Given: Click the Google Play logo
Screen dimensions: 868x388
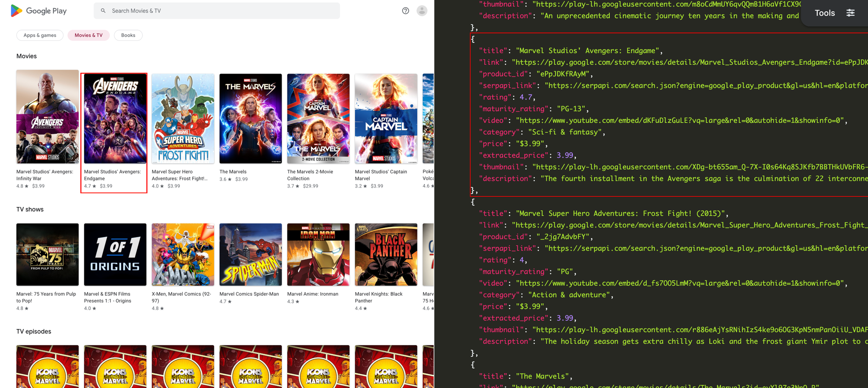Looking at the screenshot, I should (x=38, y=11).
